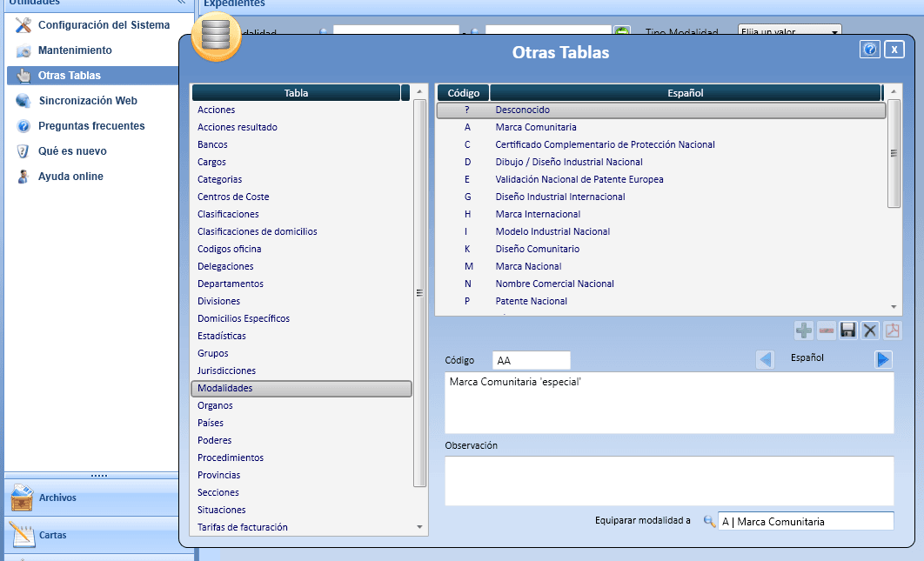Delete record with the minus icon
Screen dimensions: 924x561
[x=827, y=331]
